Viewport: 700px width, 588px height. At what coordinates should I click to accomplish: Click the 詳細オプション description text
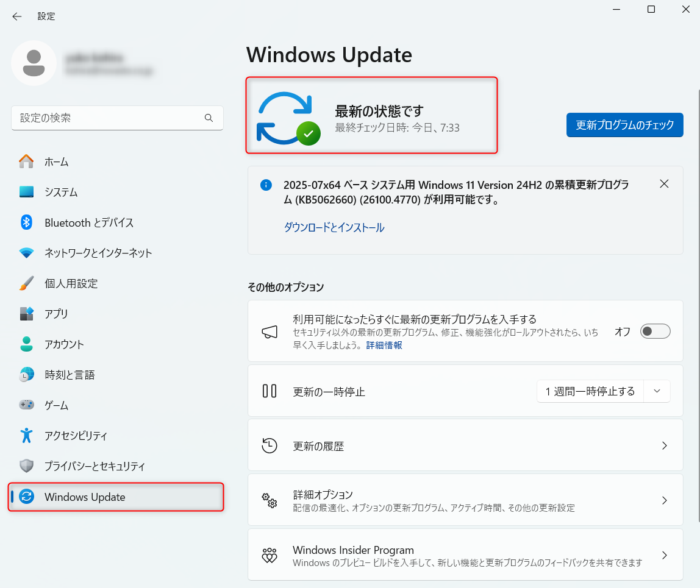coord(434,508)
